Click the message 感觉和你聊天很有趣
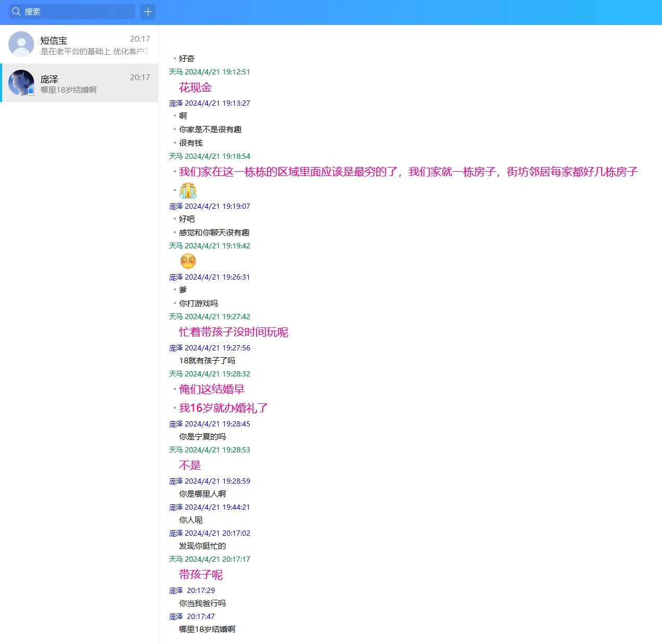This screenshot has width=662, height=644. point(214,233)
